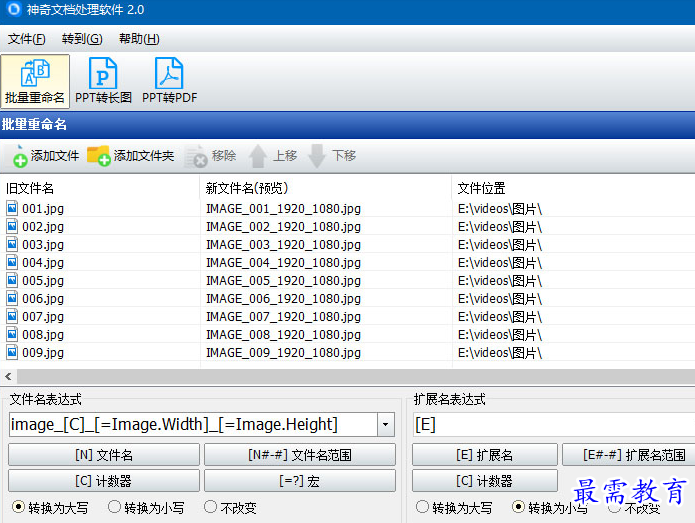Click the file icon for 009.jpg
Viewport: 695px width, 523px height.
tap(12, 352)
